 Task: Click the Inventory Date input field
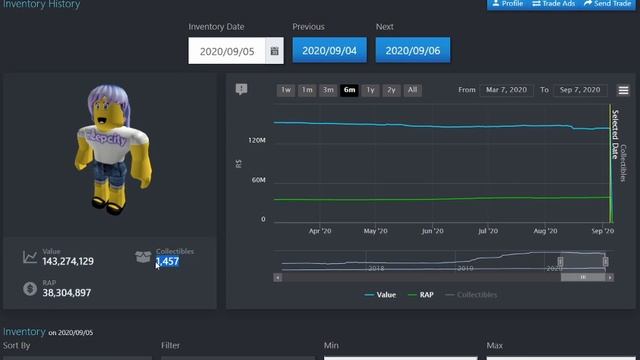(x=227, y=51)
